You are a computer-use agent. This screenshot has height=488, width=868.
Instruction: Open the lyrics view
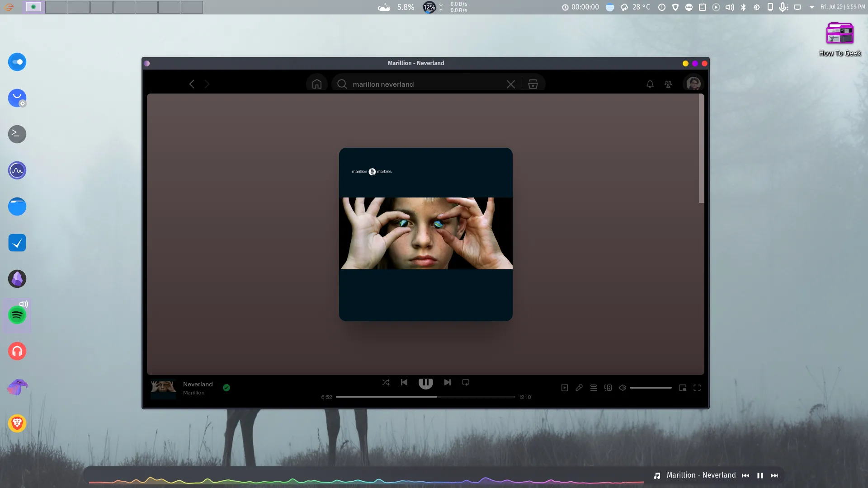pos(579,388)
